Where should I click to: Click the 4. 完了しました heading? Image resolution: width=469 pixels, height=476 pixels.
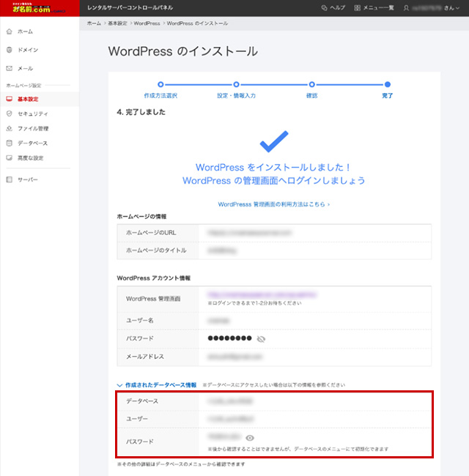click(x=141, y=112)
